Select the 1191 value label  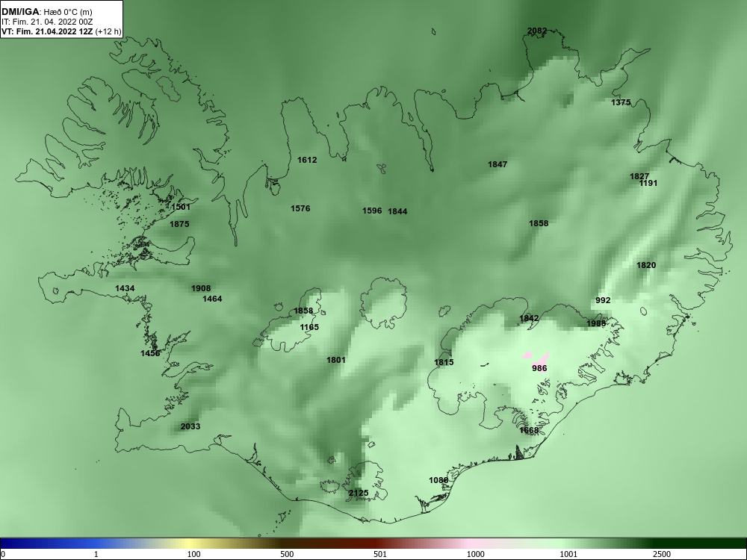tap(648, 184)
